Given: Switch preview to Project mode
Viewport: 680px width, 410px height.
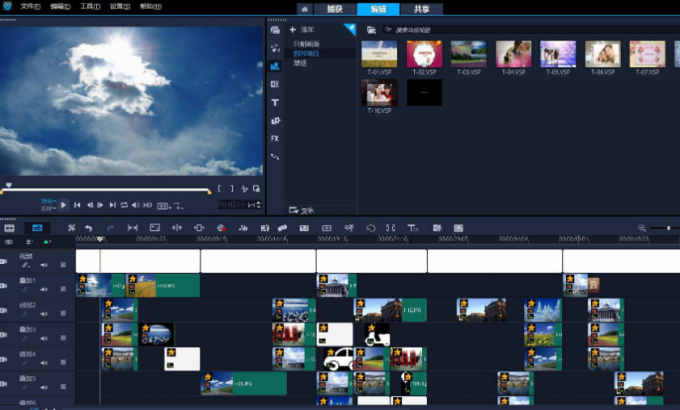Looking at the screenshot, I should click(x=47, y=201).
